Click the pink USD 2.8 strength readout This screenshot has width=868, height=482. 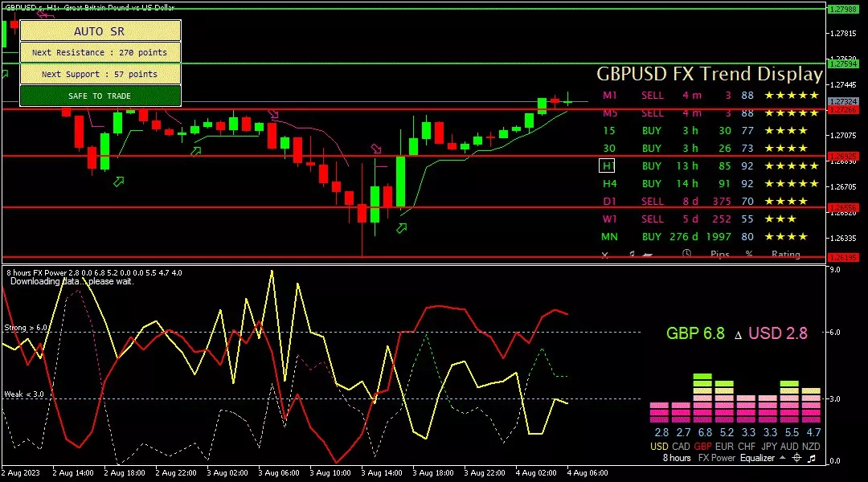click(778, 333)
